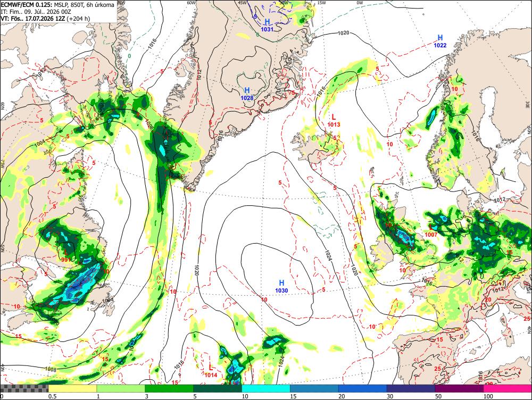Click the '50' value on legend scale
The image size is (532, 400).
click(x=438, y=396)
